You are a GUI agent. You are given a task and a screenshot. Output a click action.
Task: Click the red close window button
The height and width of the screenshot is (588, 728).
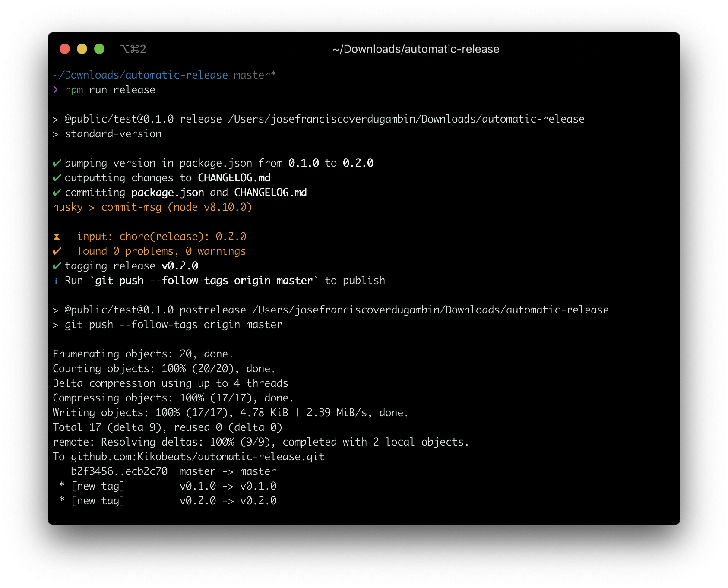pos(65,49)
